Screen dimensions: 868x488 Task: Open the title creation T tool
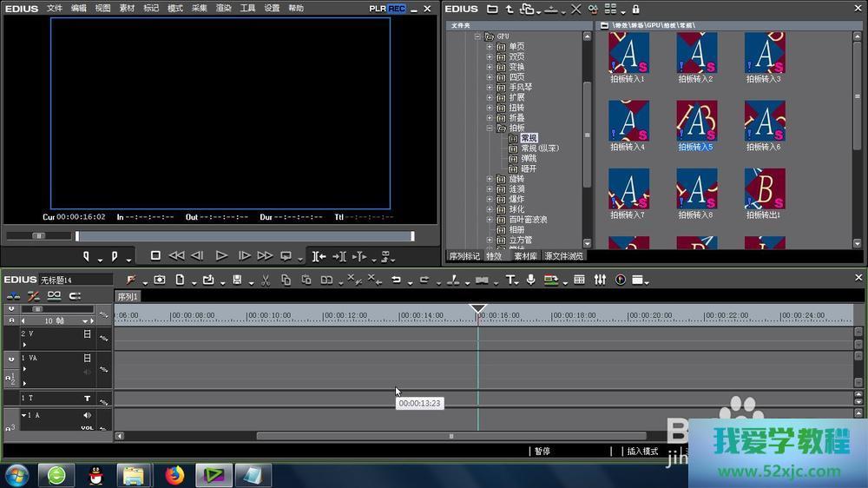510,280
